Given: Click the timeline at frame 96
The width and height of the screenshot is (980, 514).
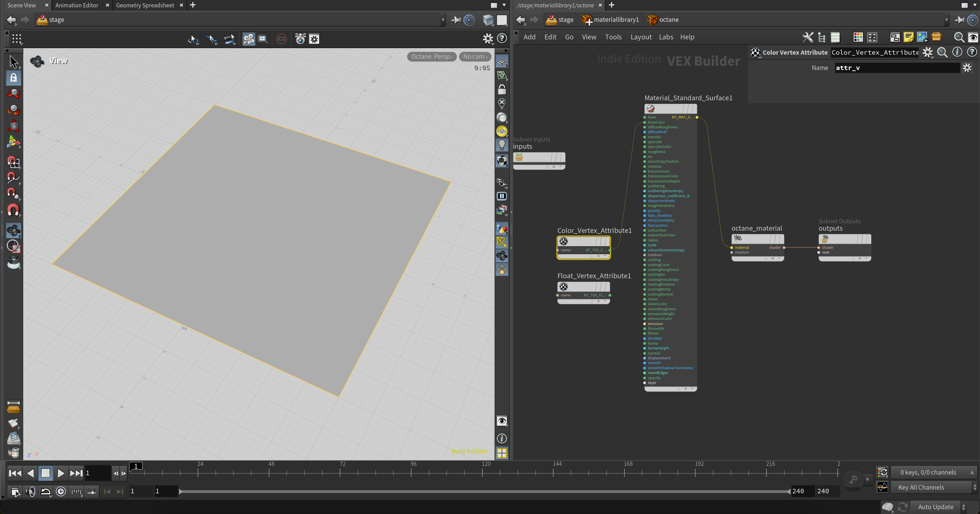Looking at the screenshot, I should tap(411, 473).
